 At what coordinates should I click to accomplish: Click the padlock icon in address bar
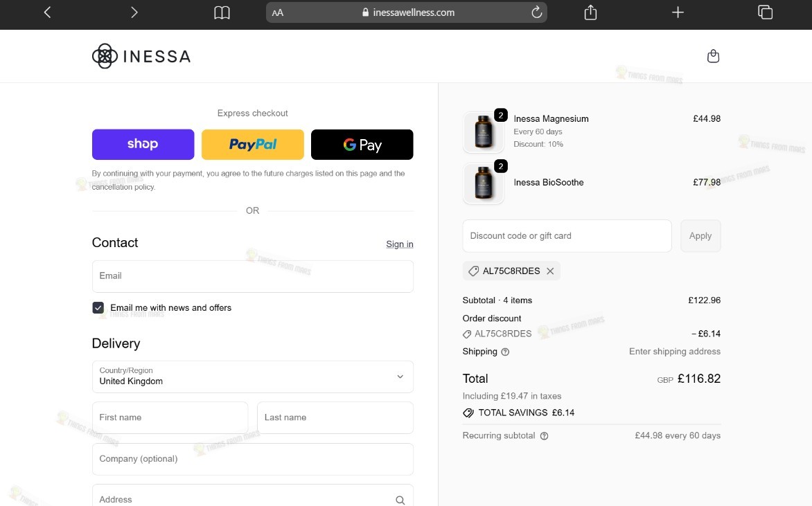pos(365,12)
